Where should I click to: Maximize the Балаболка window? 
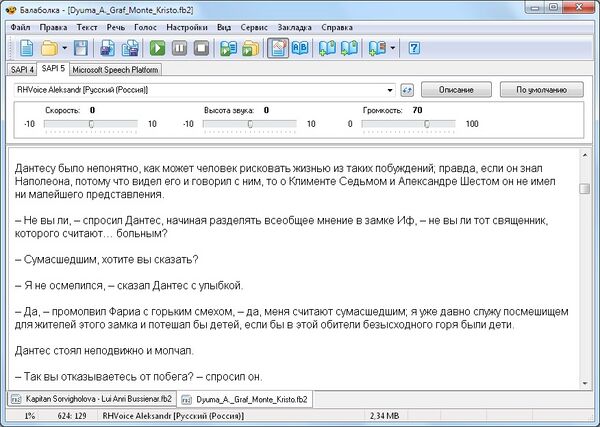(553, 8)
